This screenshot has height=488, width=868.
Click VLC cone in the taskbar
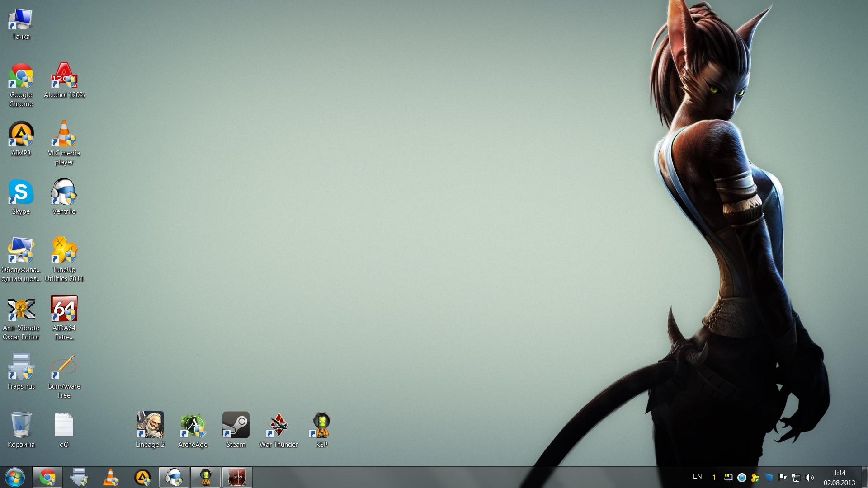111,478
